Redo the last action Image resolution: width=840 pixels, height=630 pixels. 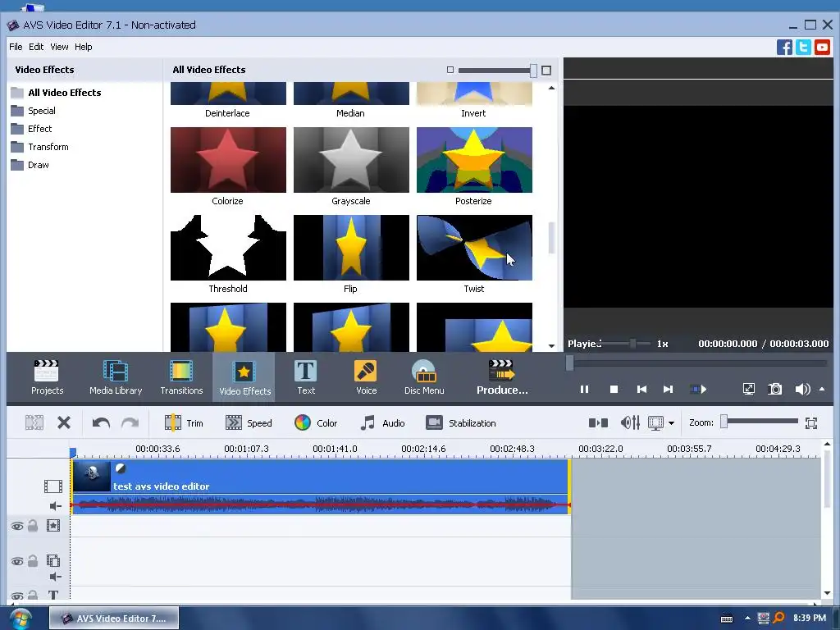[130, 423]
